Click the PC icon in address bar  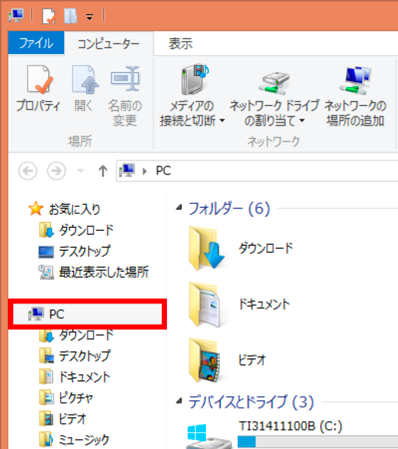click(x=127, y=170)
